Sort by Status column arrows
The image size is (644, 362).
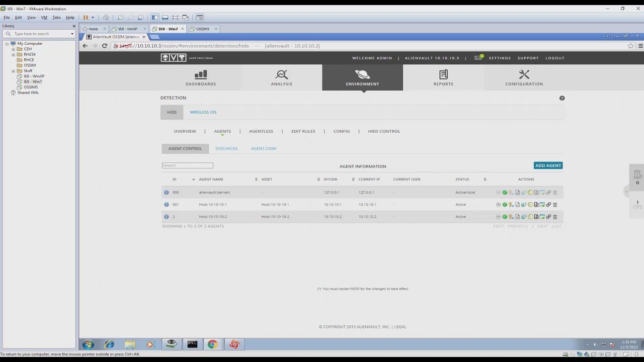[x=485, y=179]
